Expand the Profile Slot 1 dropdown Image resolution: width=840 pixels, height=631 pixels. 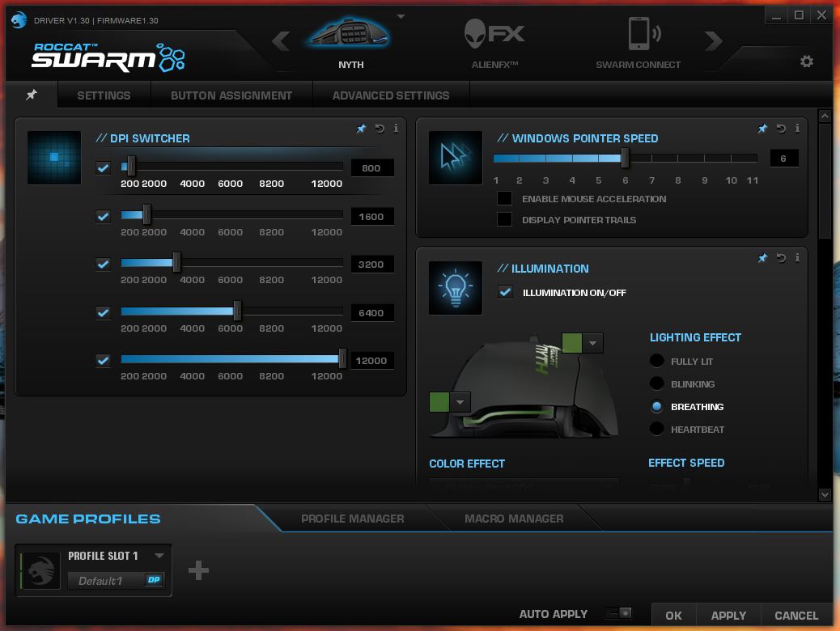coord(159,555)
